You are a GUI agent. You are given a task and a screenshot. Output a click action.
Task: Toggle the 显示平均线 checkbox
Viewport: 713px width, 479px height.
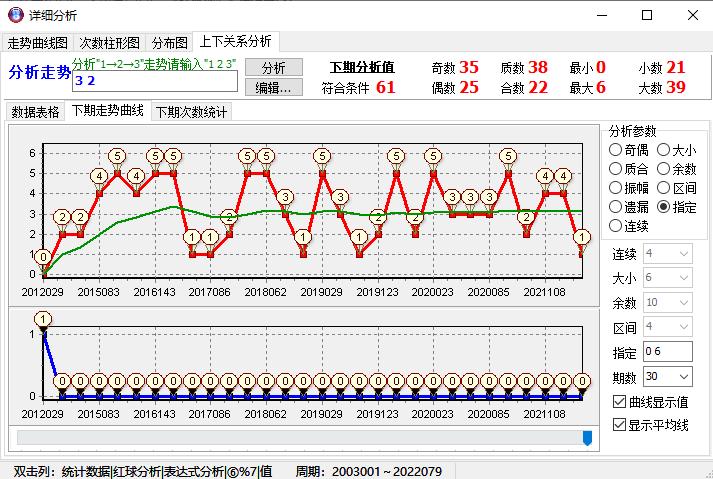(651, 425)
